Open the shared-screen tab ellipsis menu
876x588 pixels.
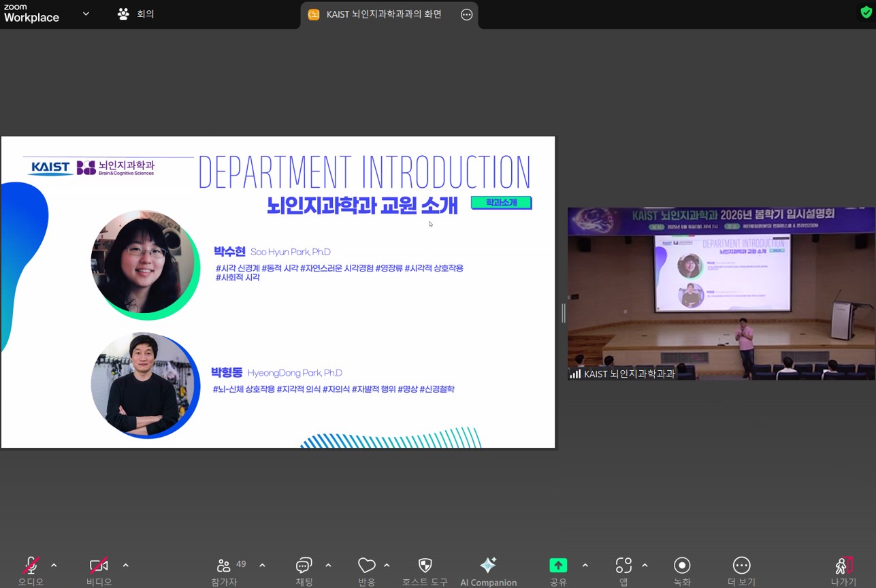(466, 14)
